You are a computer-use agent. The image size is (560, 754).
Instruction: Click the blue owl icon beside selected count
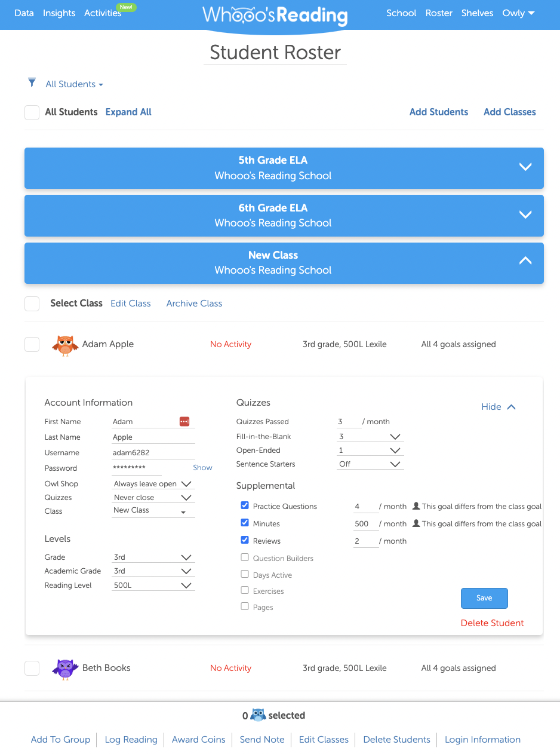[258, 715]
